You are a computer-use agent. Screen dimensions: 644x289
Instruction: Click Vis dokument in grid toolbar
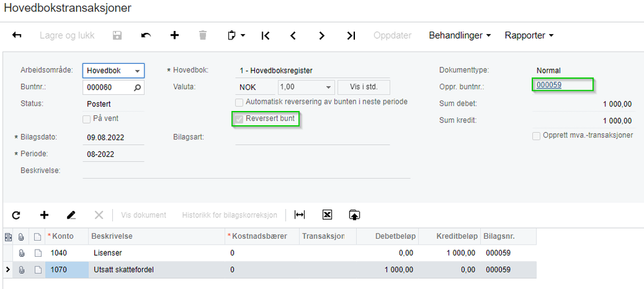pos(144,215)
